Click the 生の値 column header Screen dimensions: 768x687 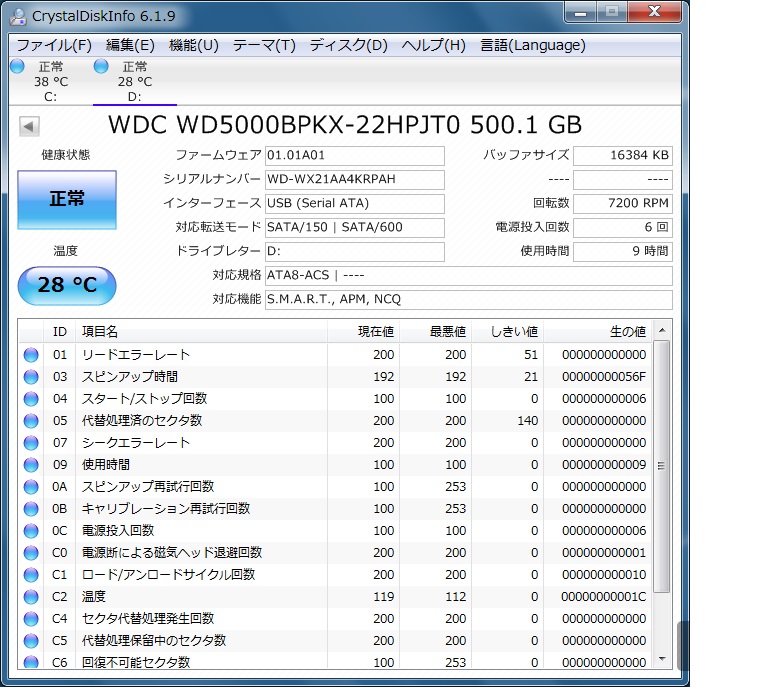598,332
